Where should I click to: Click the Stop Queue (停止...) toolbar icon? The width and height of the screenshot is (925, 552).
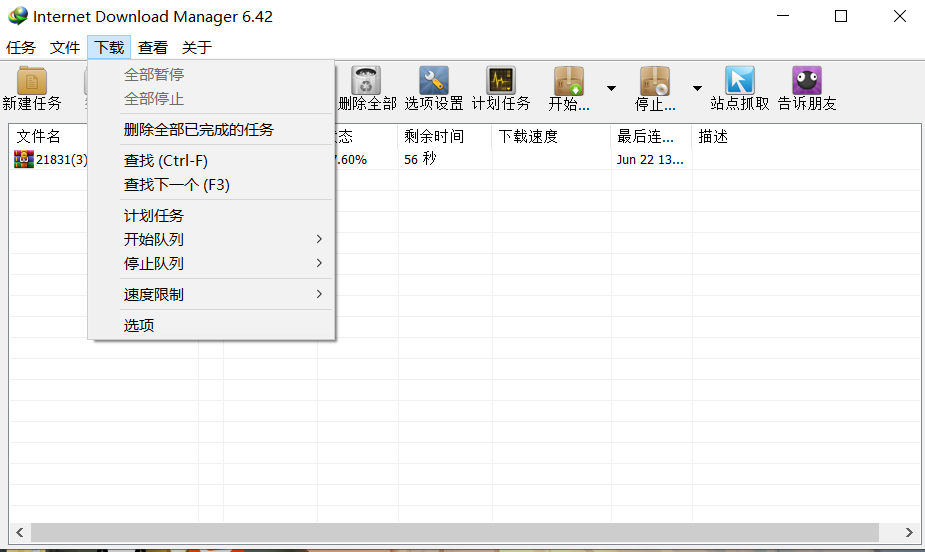tap(655, 88)
